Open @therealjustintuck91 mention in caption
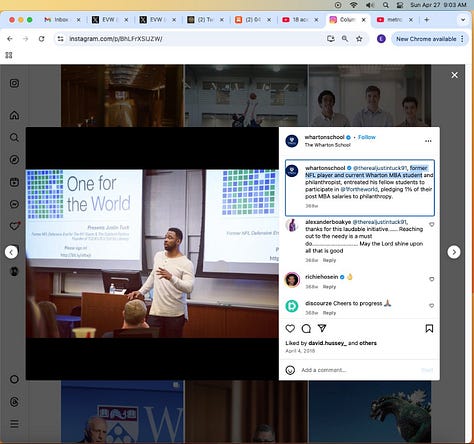The image size is (474, 444). click(x=380, y=168)
